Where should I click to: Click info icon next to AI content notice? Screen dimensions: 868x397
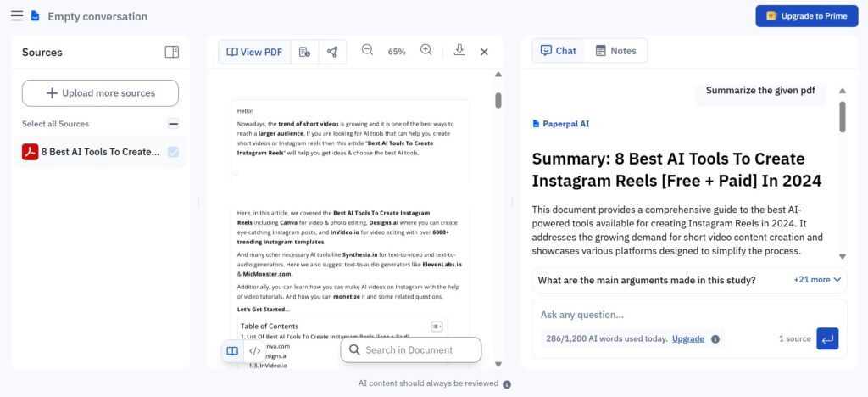[x=507, y=383]
